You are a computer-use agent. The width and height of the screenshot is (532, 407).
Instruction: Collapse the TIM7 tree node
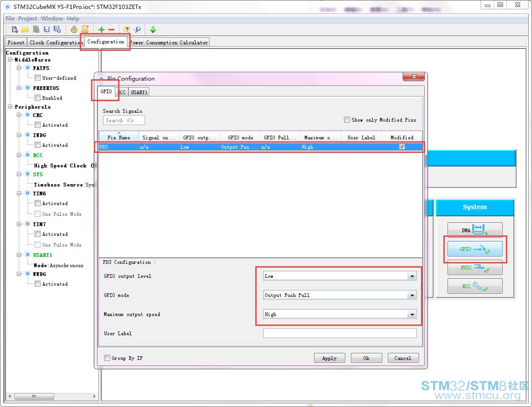[x=19, y=224]
